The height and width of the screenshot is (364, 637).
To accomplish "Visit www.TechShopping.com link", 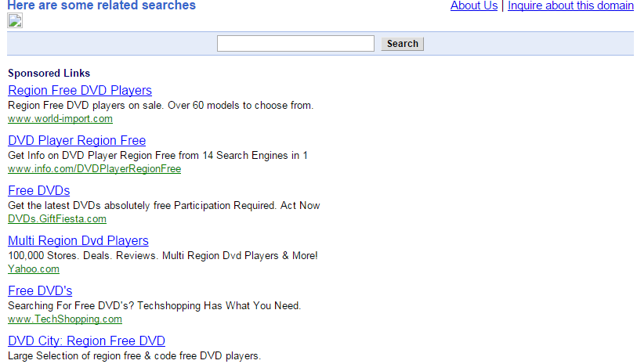I will click(64, 319).
